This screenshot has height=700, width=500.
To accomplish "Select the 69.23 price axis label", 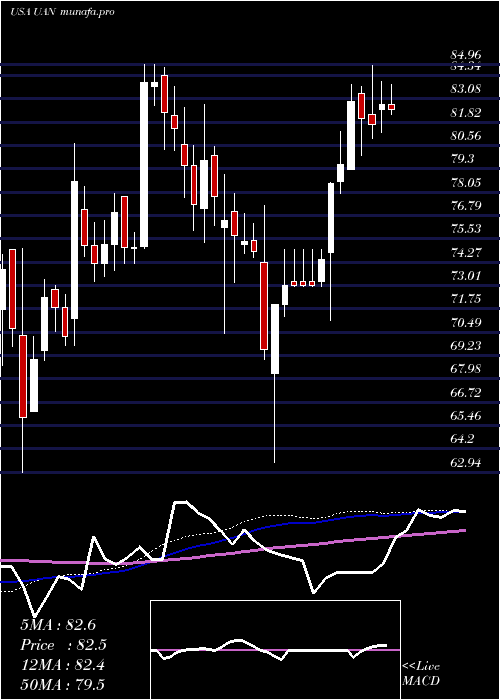I will pos(466,346).
